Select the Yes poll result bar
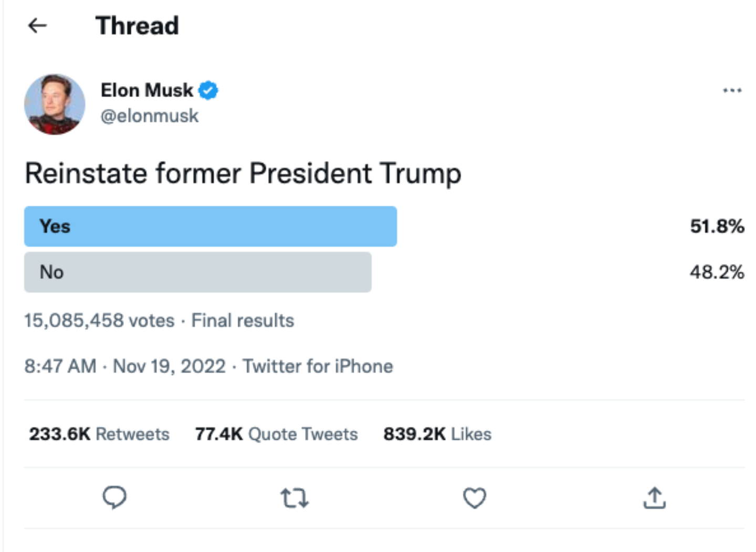Screen dimensions: 756x552 tap(211, 226)
